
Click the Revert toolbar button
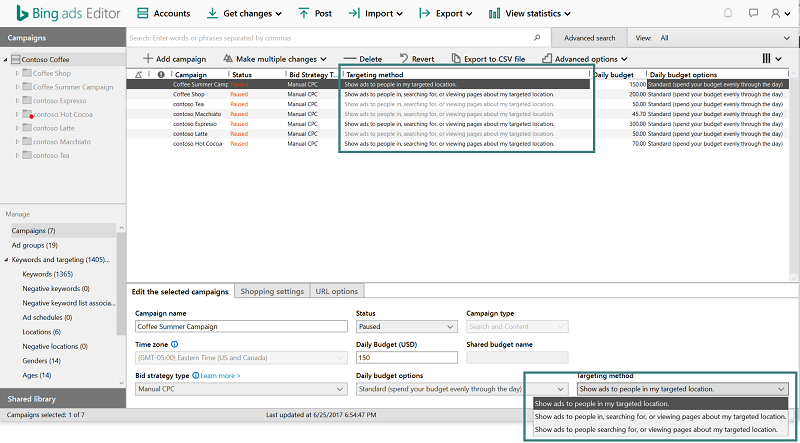click(416, 59)
